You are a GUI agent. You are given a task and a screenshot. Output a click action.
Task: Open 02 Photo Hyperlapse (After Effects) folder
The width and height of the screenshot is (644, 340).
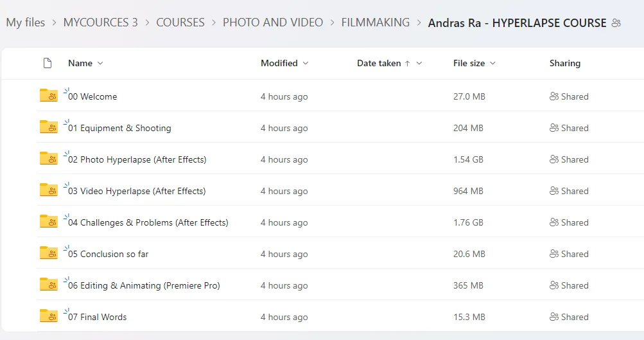coord(137,159)
